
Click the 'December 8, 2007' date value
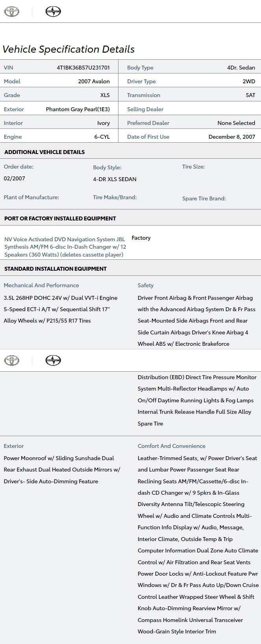click(232, 137)
